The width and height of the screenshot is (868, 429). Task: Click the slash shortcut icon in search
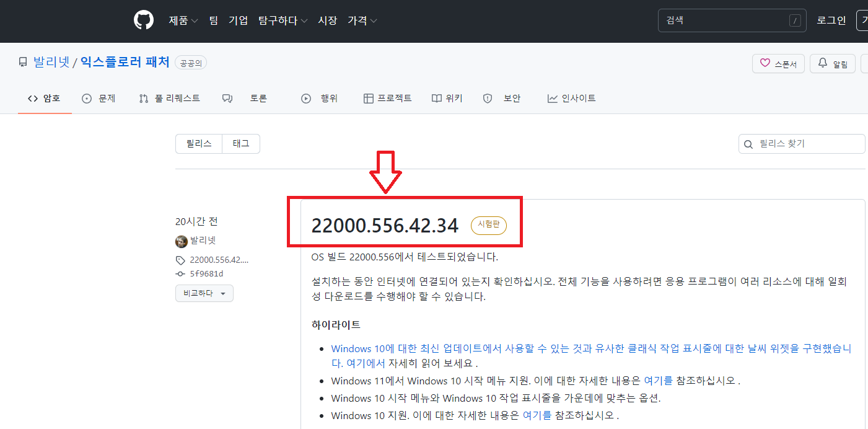[x=795, y=20]
